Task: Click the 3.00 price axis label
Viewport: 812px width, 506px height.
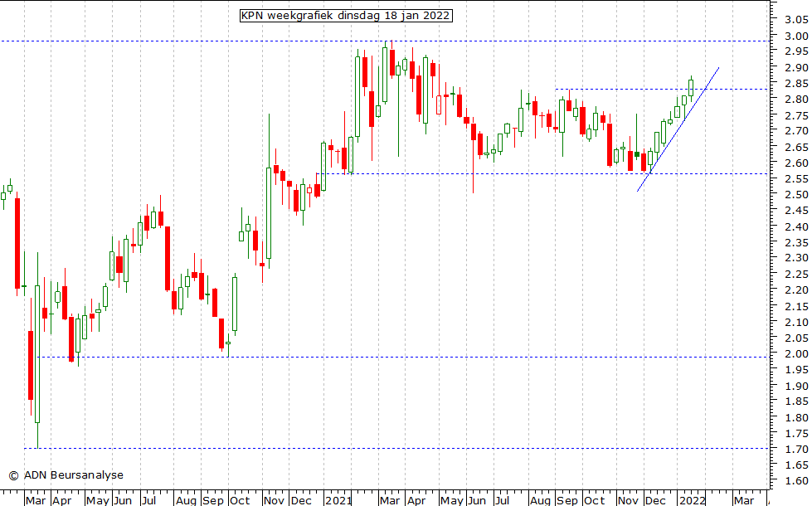Action: point(796,36)
